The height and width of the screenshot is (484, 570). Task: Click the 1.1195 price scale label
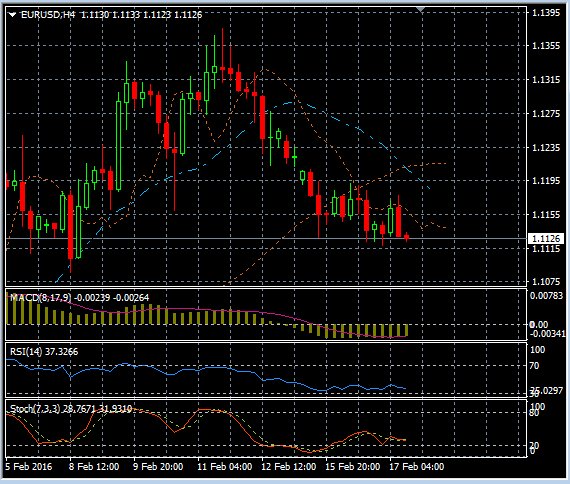point(546,181)
